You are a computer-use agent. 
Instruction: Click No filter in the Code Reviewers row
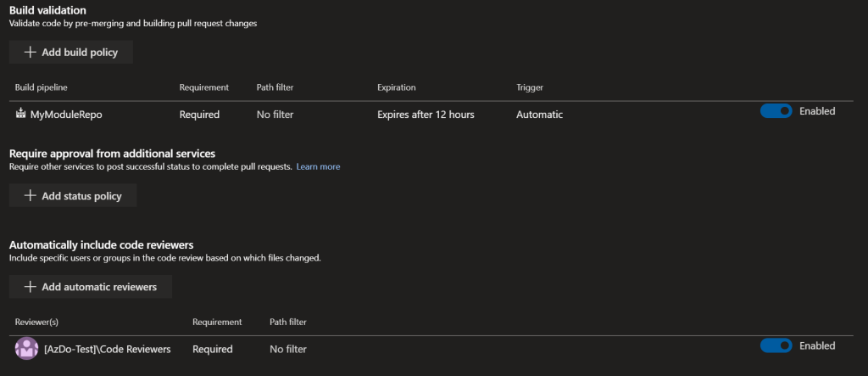click(287, 349)
